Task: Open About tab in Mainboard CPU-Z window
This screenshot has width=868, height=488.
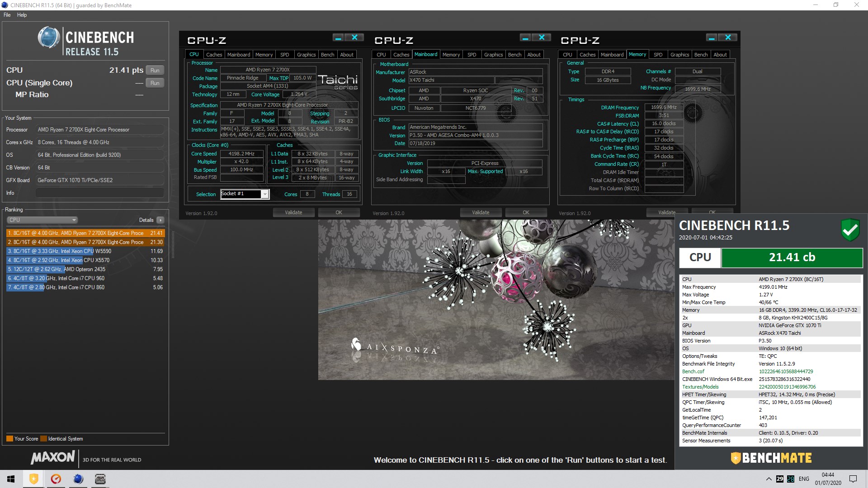Action: point(534,55)
